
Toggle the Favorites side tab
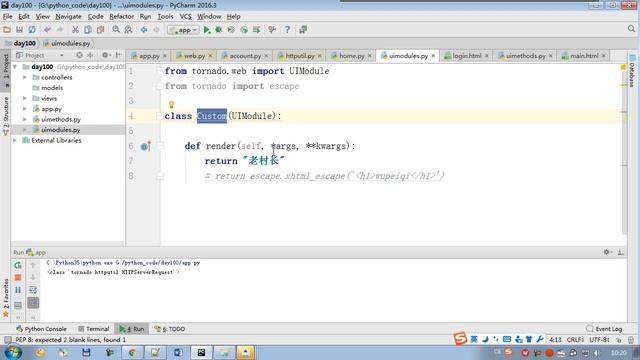pos(6,298)
